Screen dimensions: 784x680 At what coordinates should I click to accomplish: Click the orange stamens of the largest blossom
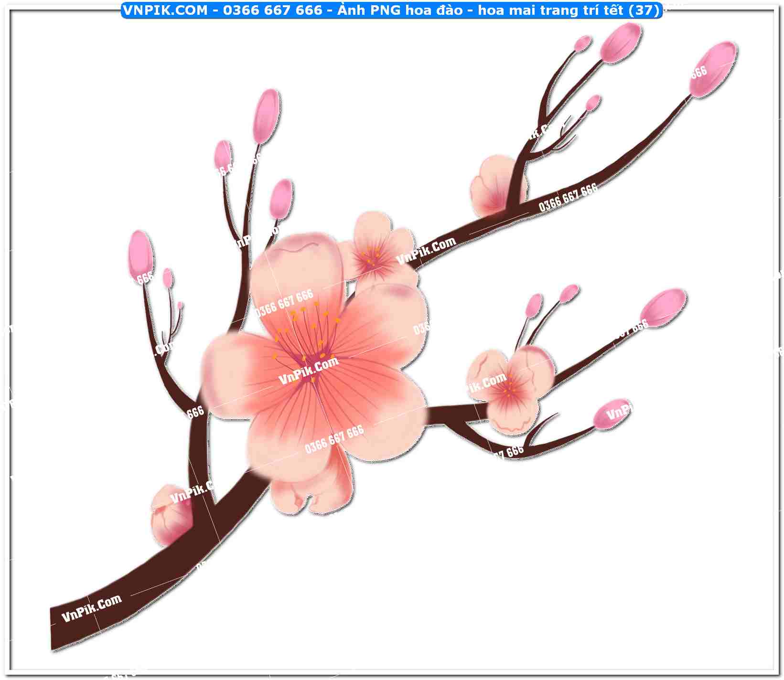[x=306, y=334]
